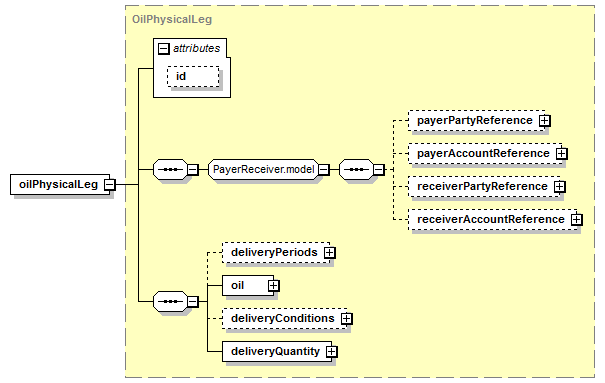Click the OilPhysicalLeg type label
This screenshot has height=383, width=605.
click(x=172, y=19)
